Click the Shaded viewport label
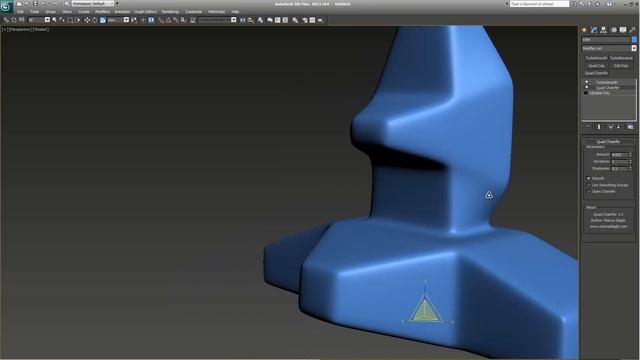Screen dimensions: 640x360 pos(41,29)
